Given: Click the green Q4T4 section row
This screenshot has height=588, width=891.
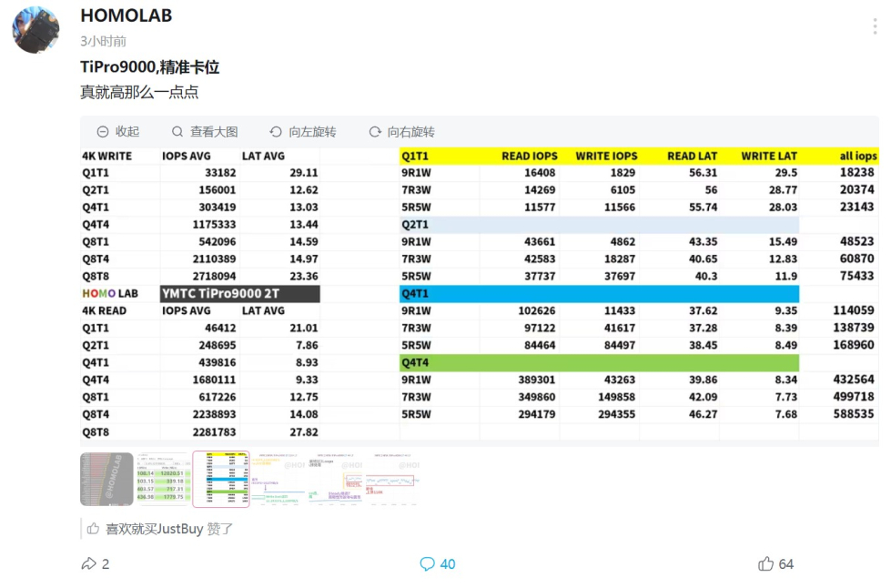Looking at the screenshot, I should (x=600, y=362).
